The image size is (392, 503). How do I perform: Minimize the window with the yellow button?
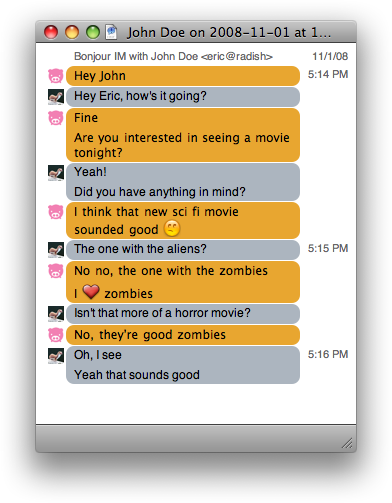72,32
